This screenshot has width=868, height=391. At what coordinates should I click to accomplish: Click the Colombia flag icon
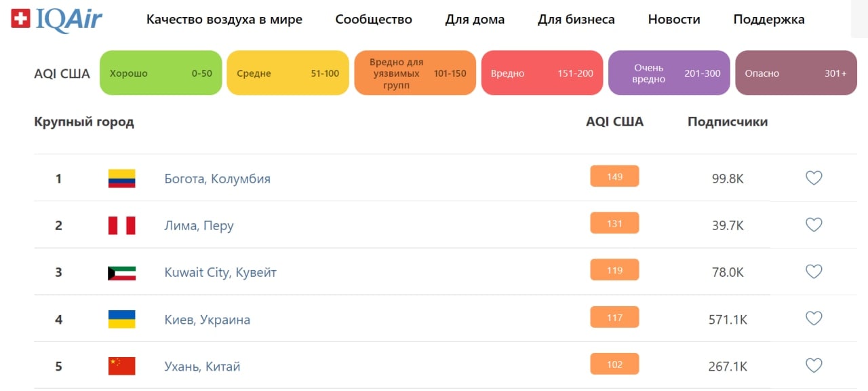point(122,179)
